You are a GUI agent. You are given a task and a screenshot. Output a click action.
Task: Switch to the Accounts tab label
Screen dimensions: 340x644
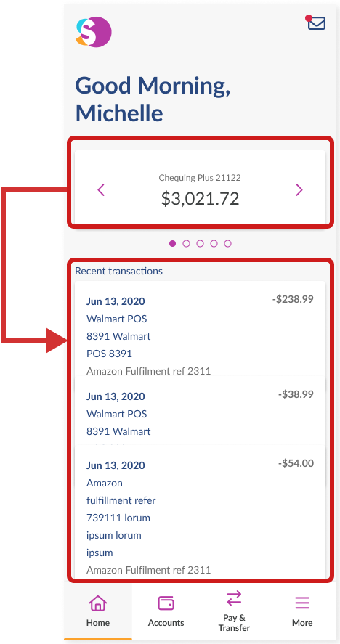(166, 623)
